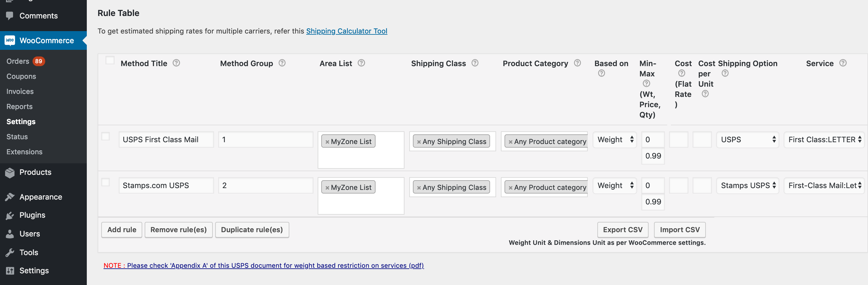Image resolution: width=868 pixels, height=285 pixels.
Task: Click Stamps.com USPS method title field
Action: pos(166,186)
